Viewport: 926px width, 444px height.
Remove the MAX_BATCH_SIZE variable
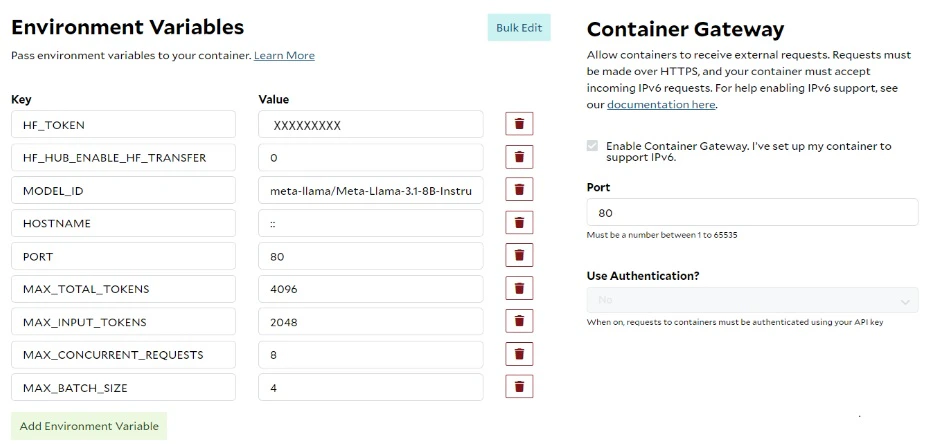(x=519, y=388)
